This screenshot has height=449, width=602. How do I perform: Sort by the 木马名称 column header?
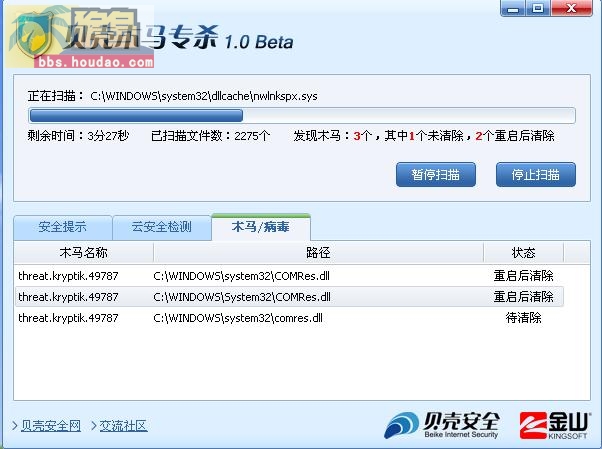(x=83, y=252)
